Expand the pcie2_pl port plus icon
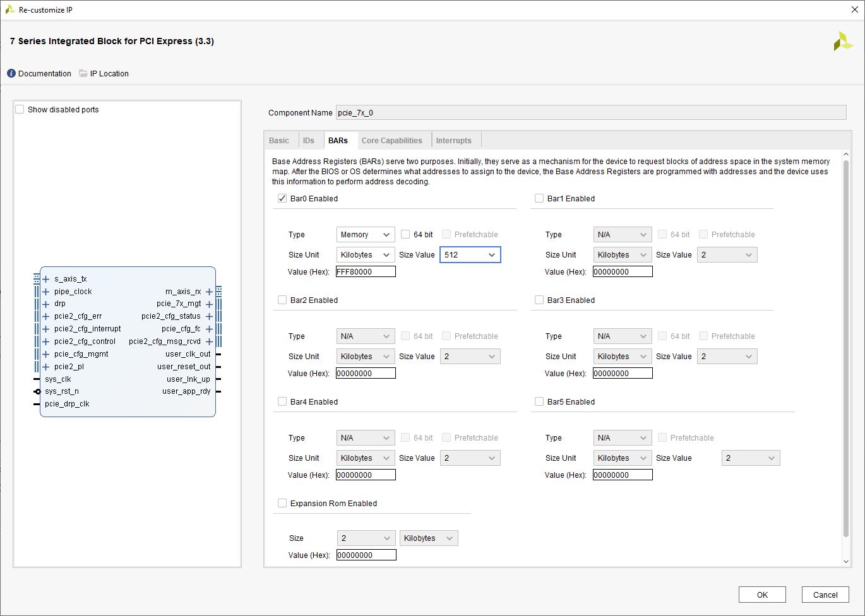Screen dimensions: 865x616 (x=46, y=367)
